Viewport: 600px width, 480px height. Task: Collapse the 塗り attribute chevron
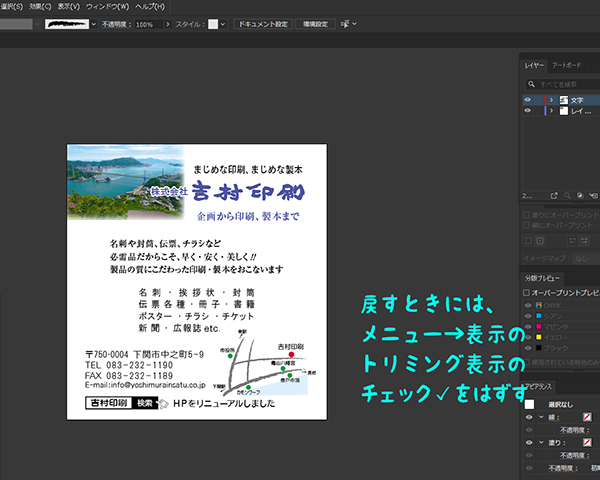tap(541, 442)
